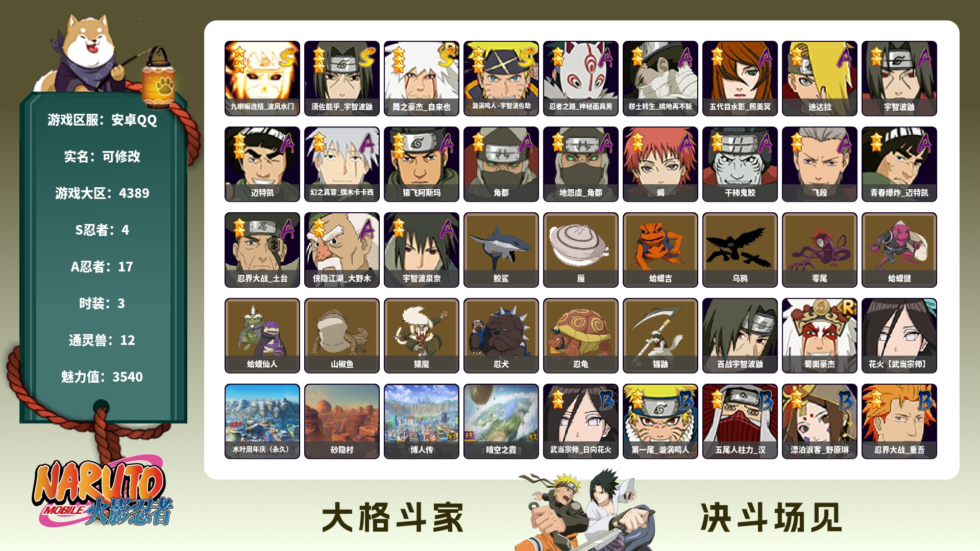980x551 pixels.
Task: Open the 镰鼬 scythe weasel summon
Action: click(660, 336)
